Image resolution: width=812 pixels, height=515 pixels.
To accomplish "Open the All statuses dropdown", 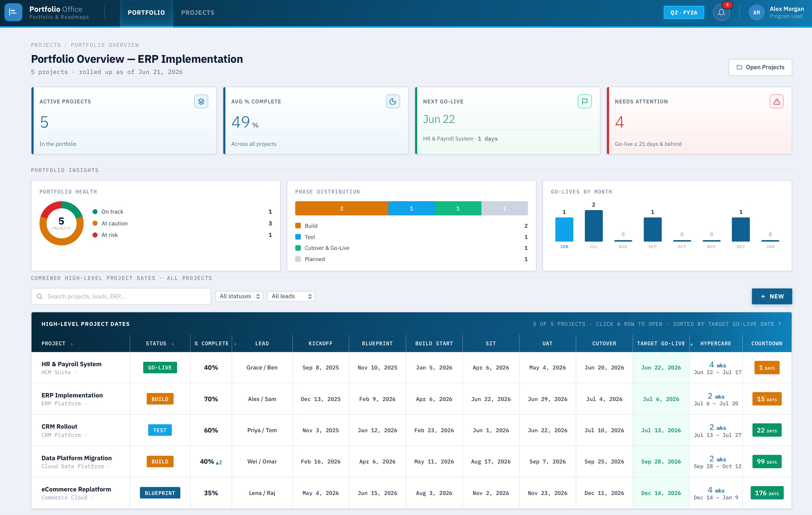I will coord(239,296).
